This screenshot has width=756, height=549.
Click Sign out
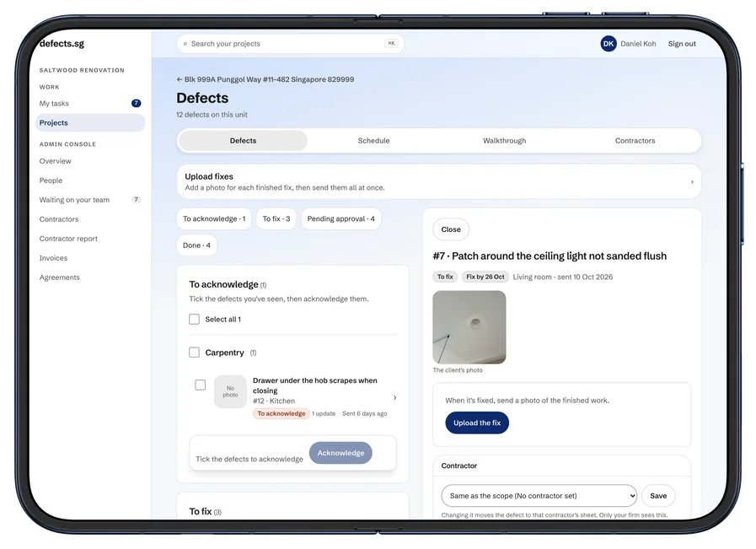tap(682, 44)
